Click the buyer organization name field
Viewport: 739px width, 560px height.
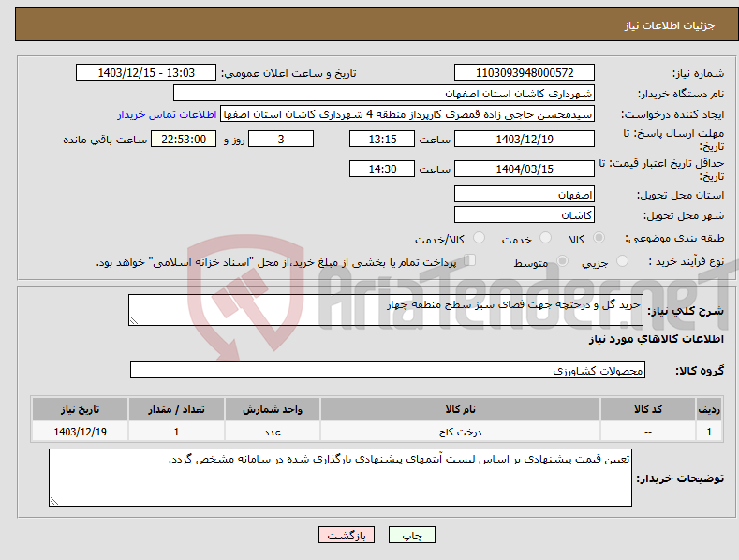384,93
